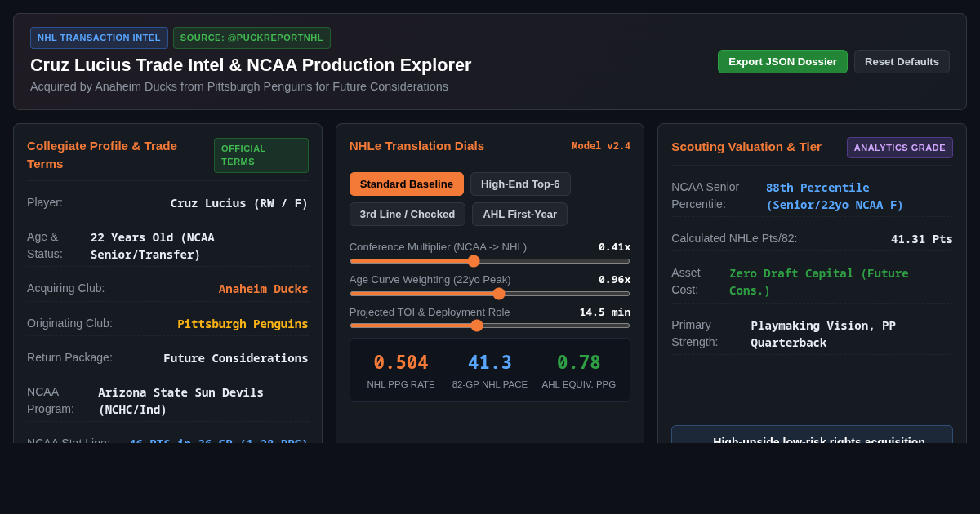Click the 41.3 82-GP NHL pace value
This screenshot has width=980, height=514.
(x=490, y=362)
